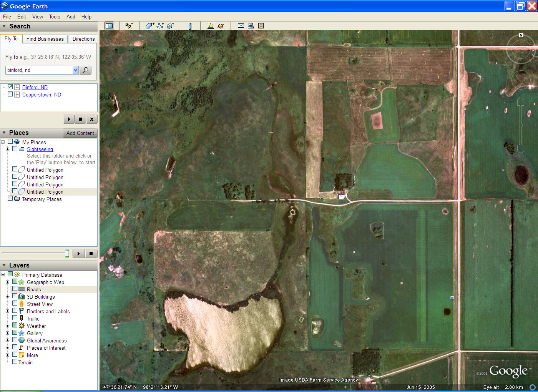
Task: Enable the Traffic layer checkbox
Action: (x=15, y=318)
